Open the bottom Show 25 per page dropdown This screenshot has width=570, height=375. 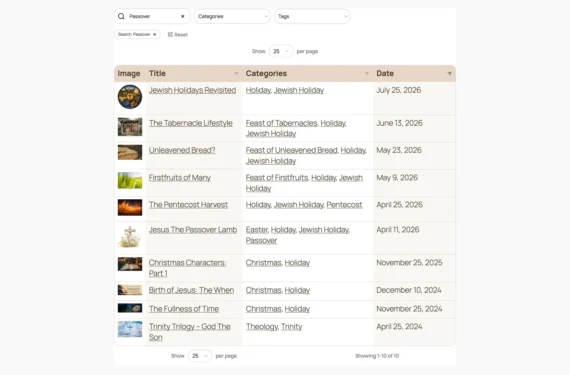(200, 356)
